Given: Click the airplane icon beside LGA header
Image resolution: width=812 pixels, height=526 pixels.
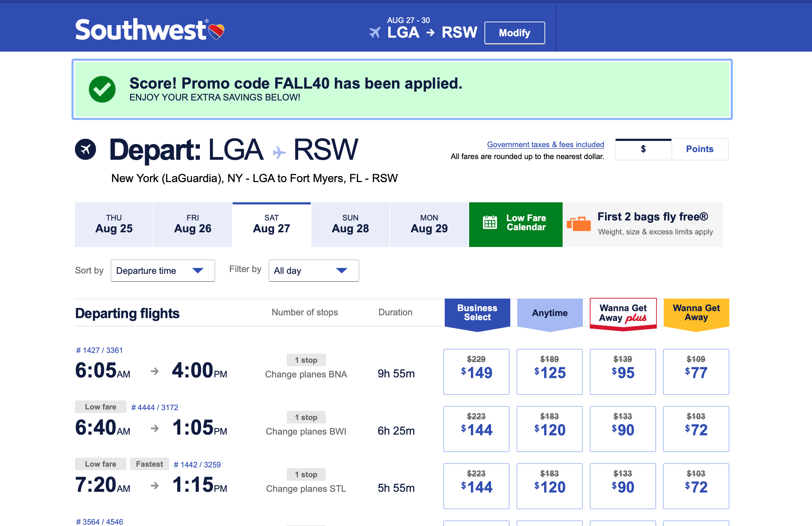Looking at the screenshot, I should (375, 33).
